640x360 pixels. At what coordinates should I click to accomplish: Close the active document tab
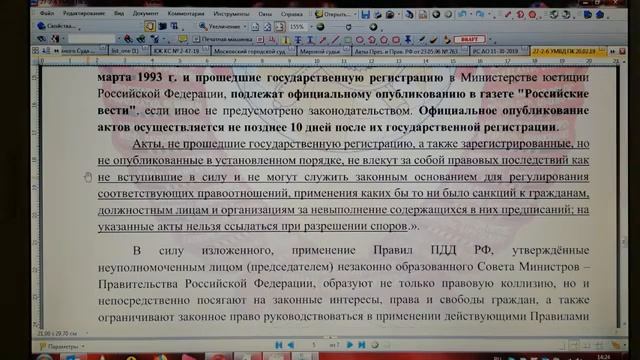point(622,51)
